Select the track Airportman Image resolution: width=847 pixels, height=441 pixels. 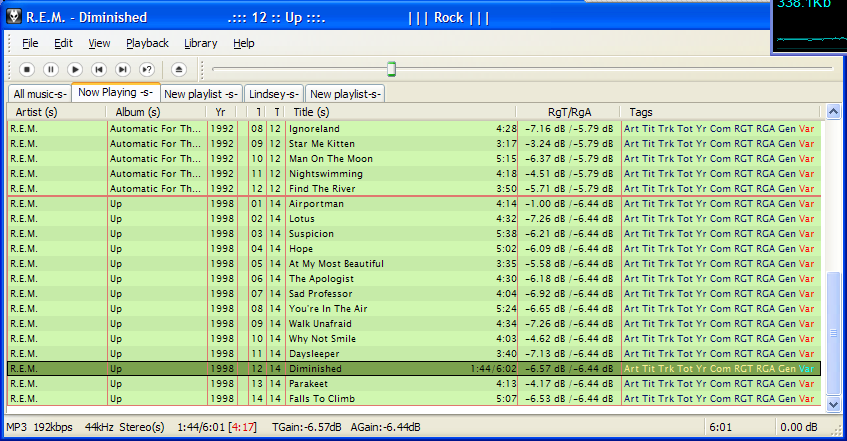pyautogui.click(x=414, y=204)
